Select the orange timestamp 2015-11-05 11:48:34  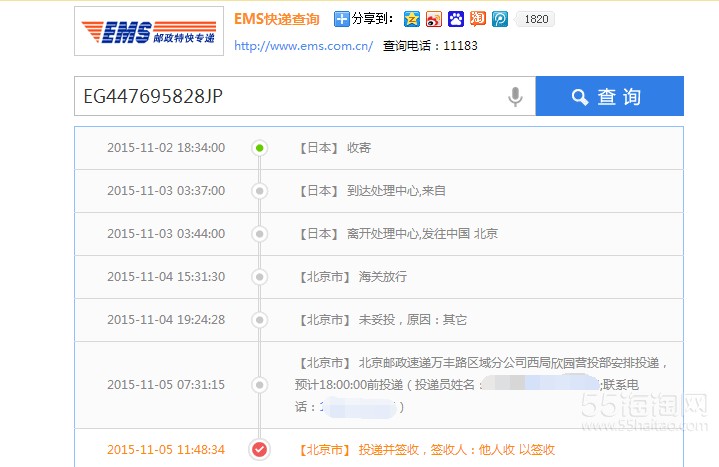pyautogui.click(x=166, y=450)
